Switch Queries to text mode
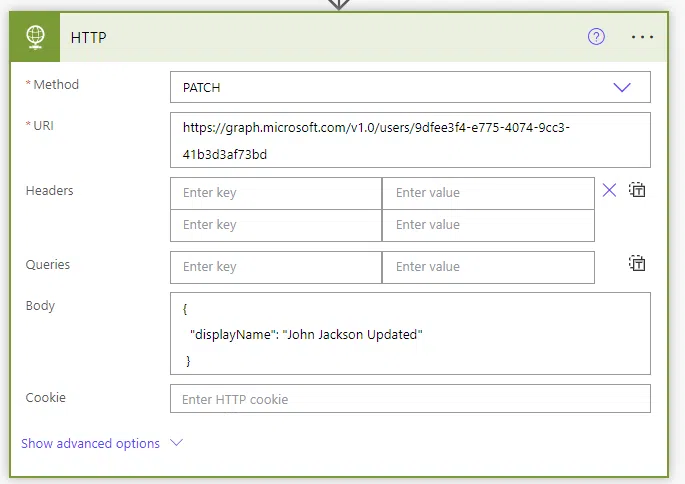The image size is (685, 484). tap(637, 263)
